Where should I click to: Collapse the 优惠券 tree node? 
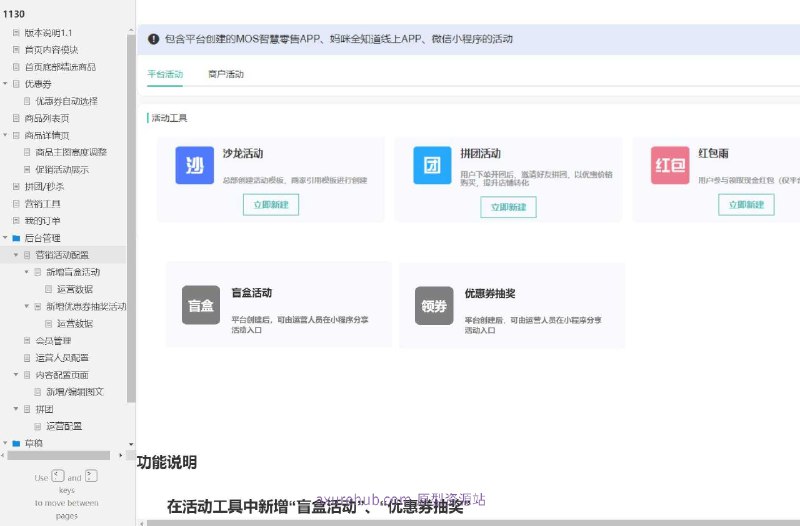[x=5, y=84]
